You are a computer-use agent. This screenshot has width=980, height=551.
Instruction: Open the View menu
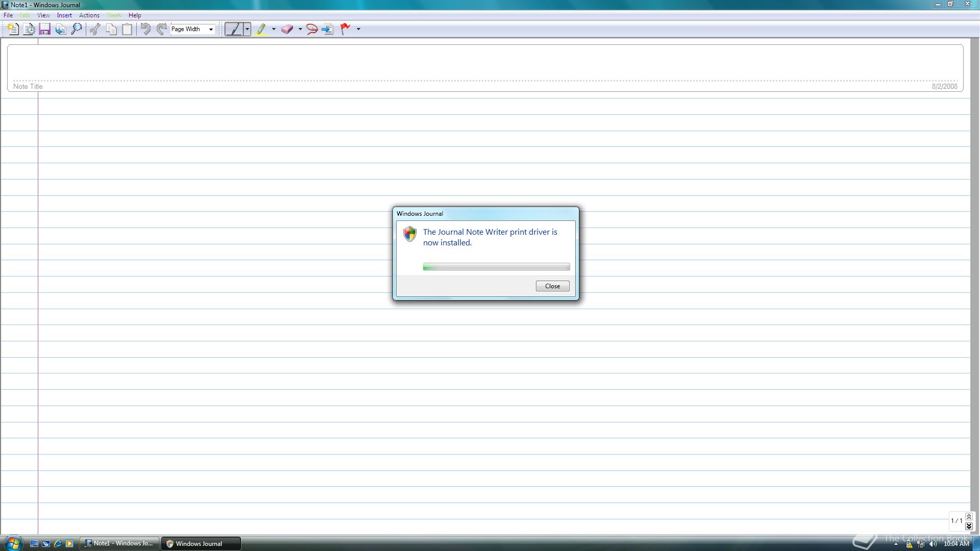pos(43,15)
